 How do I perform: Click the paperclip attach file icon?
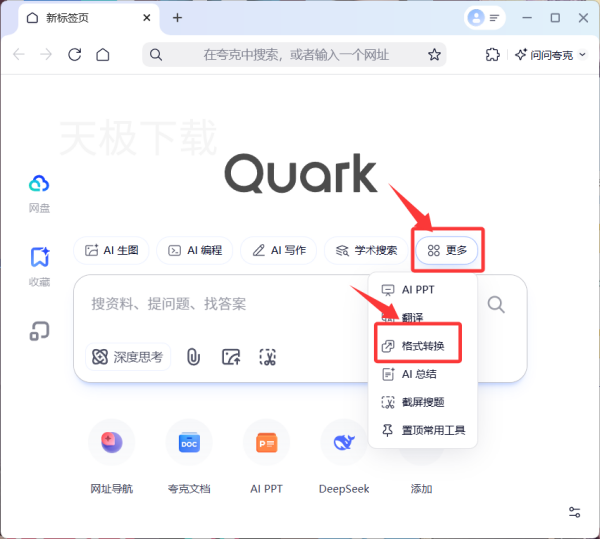coord(193,357)
